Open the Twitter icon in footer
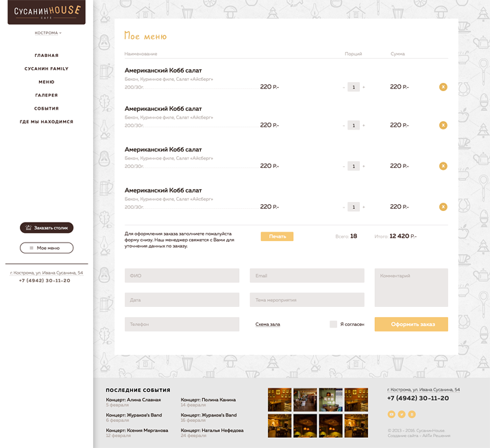The width and height of the screenshot is (490, 448). 402,414
